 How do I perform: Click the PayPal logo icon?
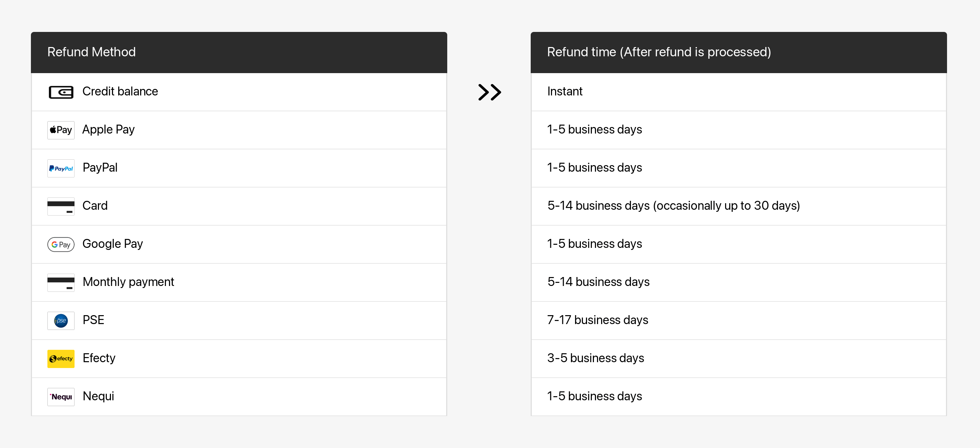coord(61,168)
